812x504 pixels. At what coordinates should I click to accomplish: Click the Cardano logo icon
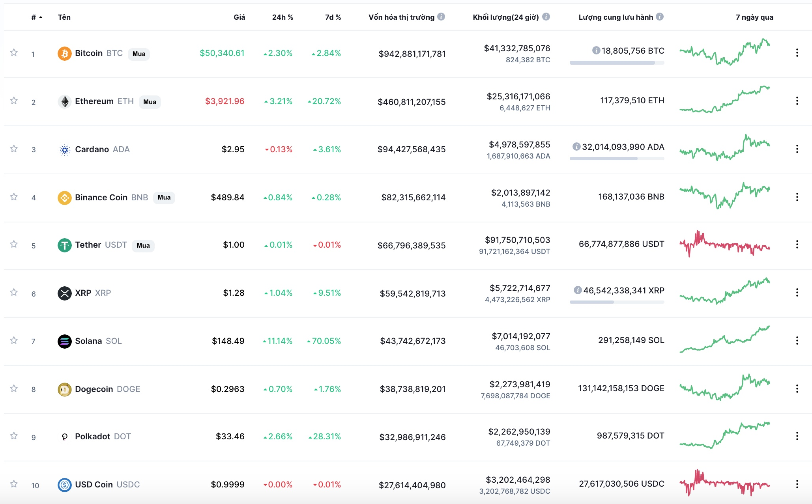(65, 150)
